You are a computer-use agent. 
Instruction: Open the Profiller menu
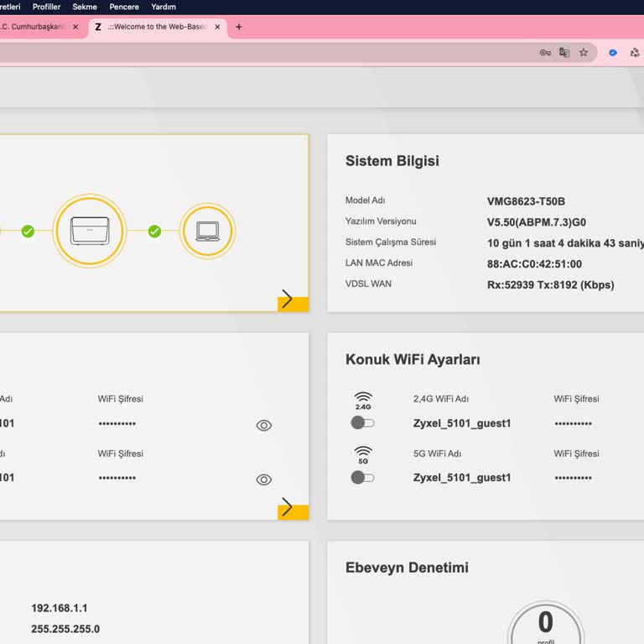pyautogui.click(x=47, y=7)
